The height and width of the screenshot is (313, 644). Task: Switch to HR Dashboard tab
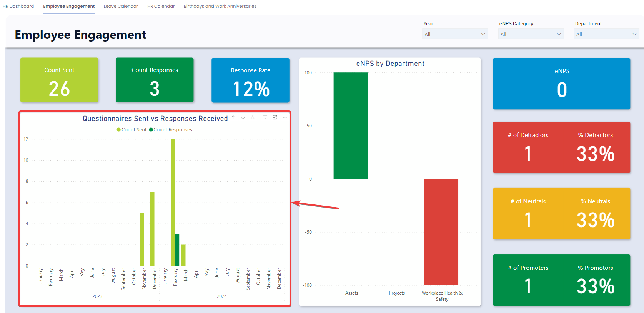pyautogui.click(x=18, y=6)
